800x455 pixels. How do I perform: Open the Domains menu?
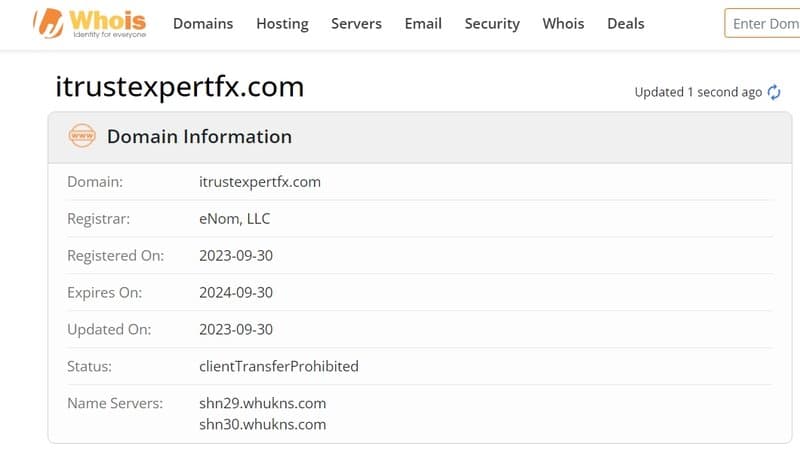pyautogui.click(x=203, y=23)
